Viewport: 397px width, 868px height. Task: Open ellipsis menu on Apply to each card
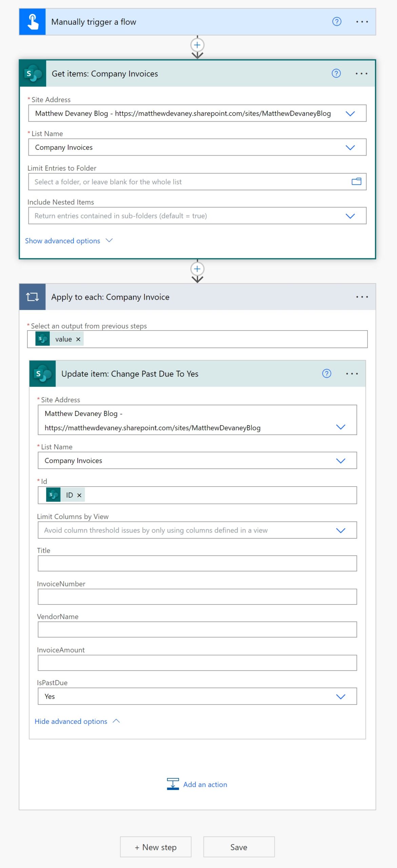362,297
